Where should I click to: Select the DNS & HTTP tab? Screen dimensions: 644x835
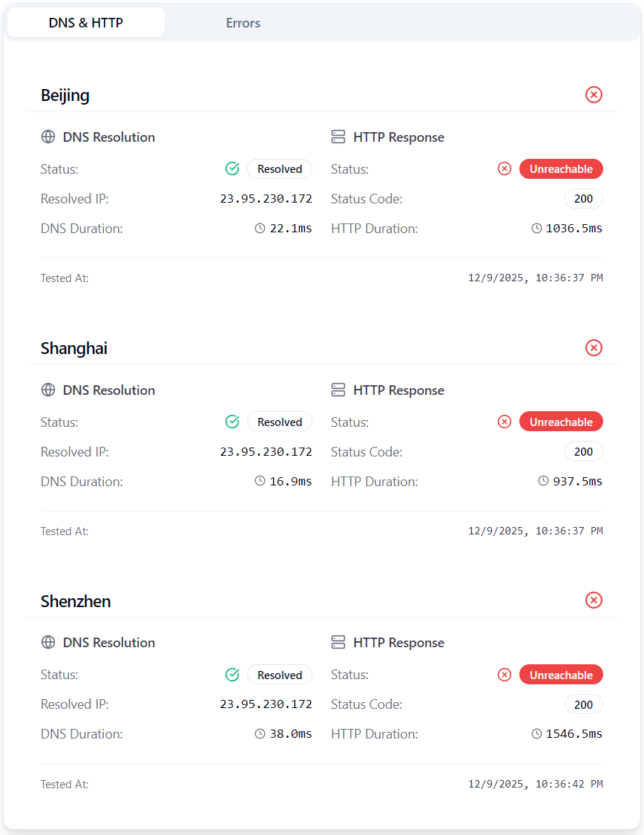tap(86, 23)
